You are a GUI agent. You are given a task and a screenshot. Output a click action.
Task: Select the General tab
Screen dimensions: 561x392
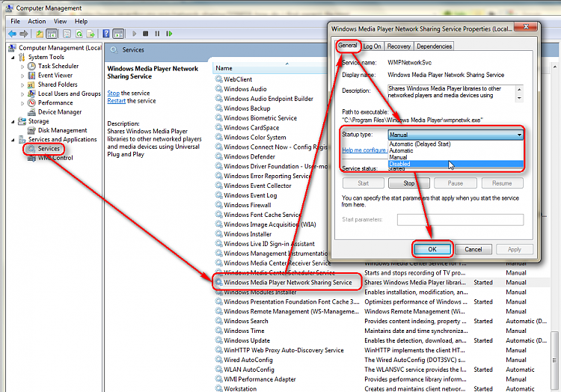coord(348,46)
